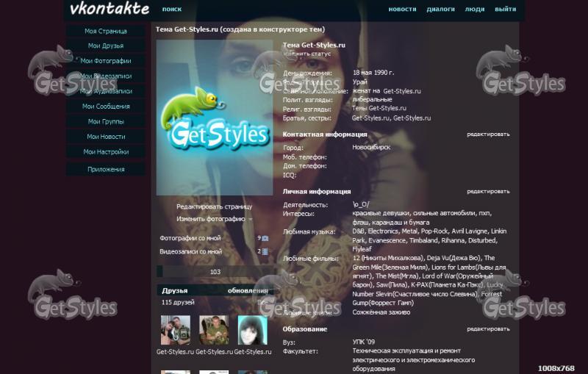Select Мои Группы in sidebar

pyautogui.click(x=106, y=121)
